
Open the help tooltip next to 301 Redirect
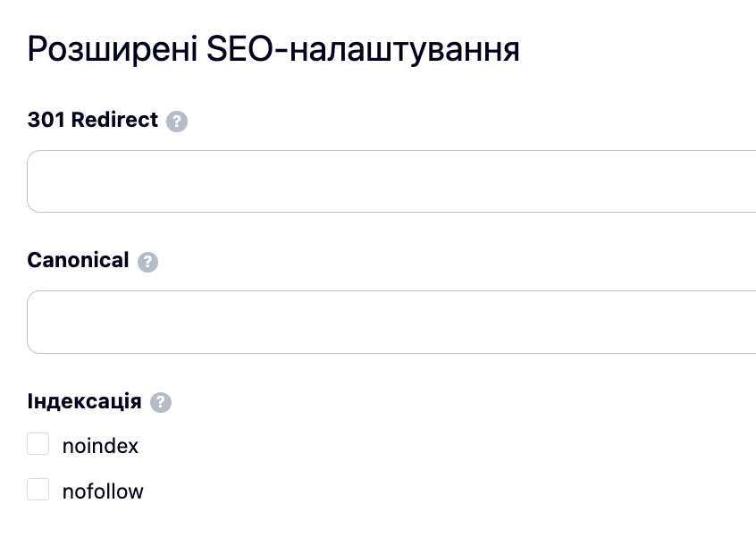[177, 121]
